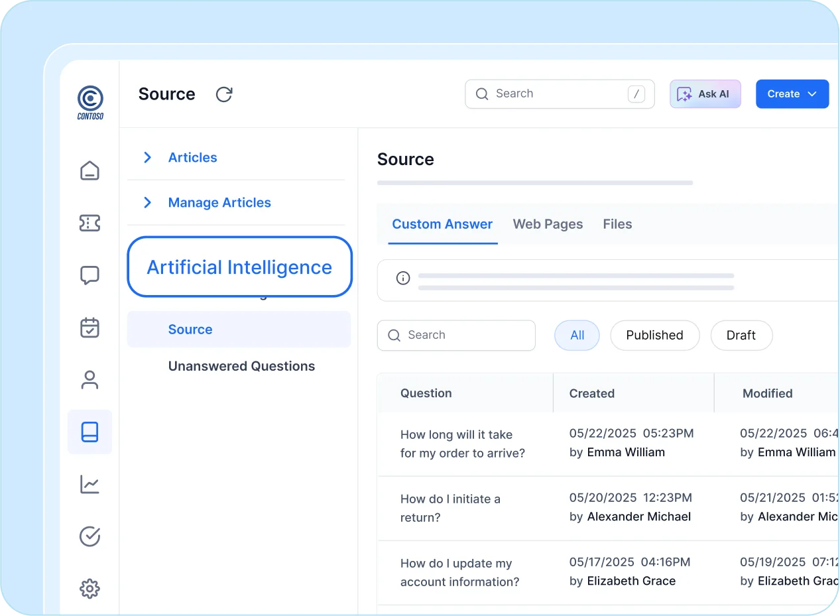Click created date 05/17/2025 04:16PM
This screenshot has height=616, width=840.
click(630, 562)
